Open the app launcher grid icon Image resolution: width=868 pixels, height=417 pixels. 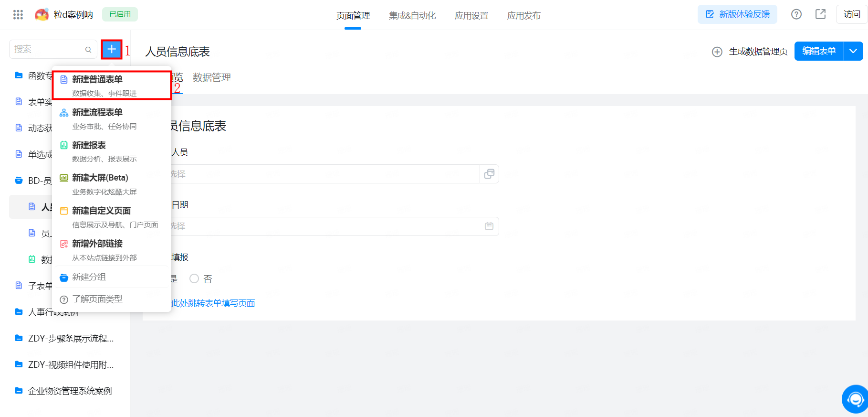tap(18, 15)
